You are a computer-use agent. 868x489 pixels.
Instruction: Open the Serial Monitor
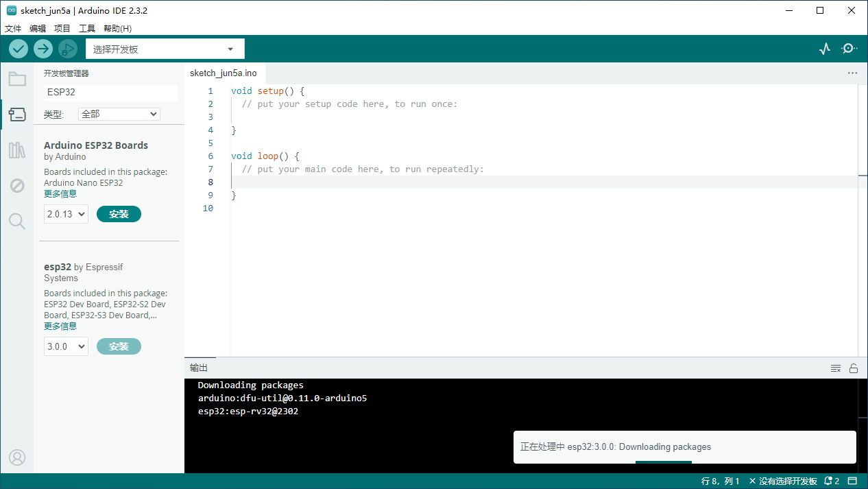click(x=849, y=49)
